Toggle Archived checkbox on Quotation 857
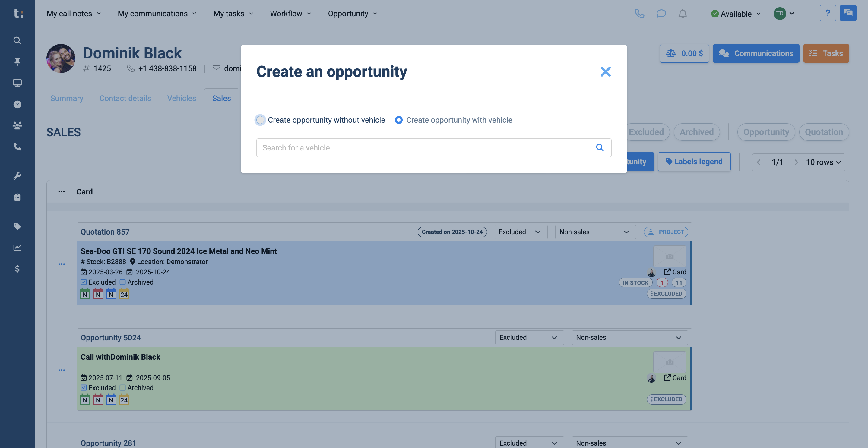Viewport: 868px width, 448px height. click(x=123, y=282)
